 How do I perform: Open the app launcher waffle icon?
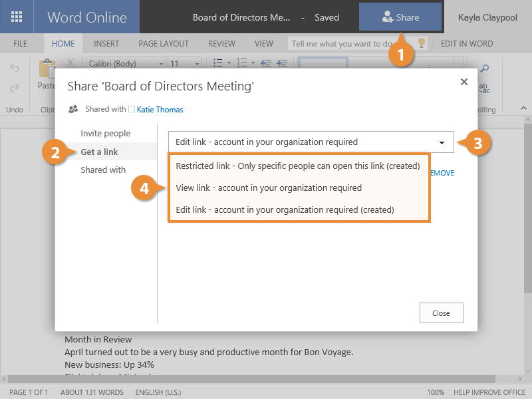[x=17, y=17]
